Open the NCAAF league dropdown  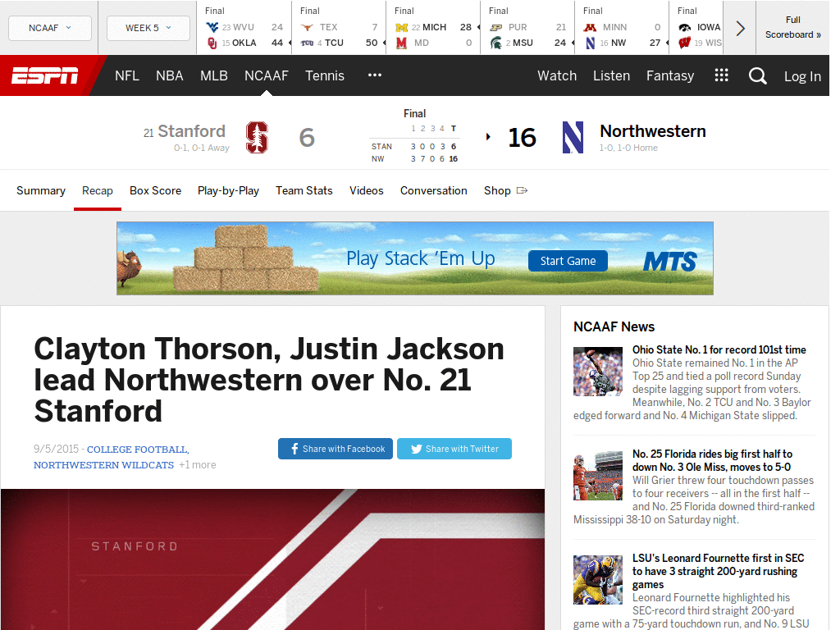49,27
